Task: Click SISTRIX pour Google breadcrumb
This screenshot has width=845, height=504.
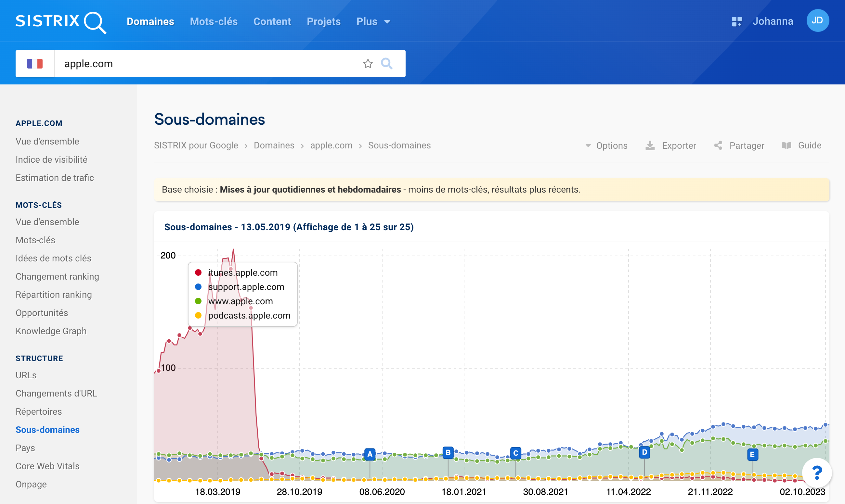Action: click(196, 145)
